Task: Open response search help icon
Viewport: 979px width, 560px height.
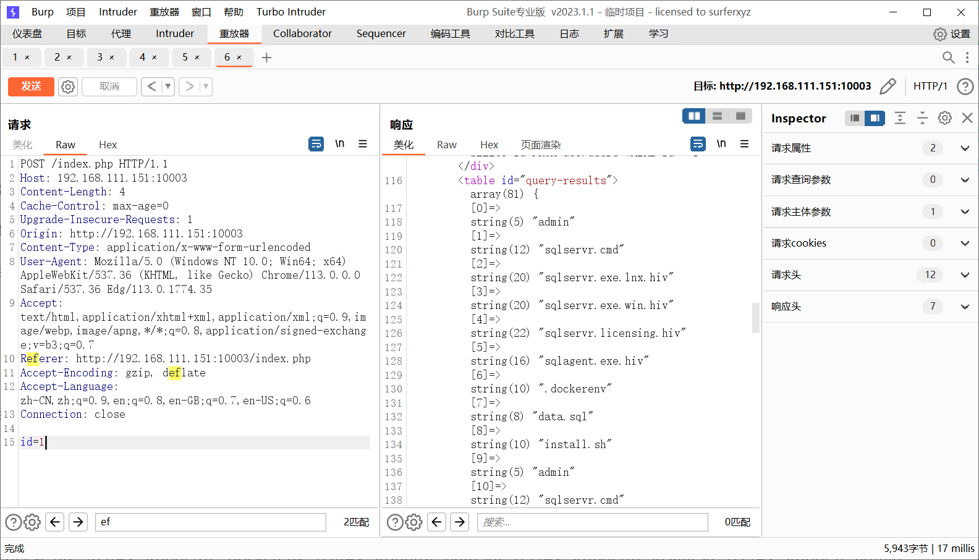Action: (395, 522)
